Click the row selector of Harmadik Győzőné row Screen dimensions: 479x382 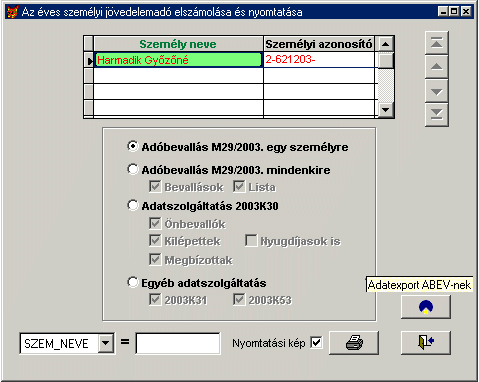pos(89,60)
